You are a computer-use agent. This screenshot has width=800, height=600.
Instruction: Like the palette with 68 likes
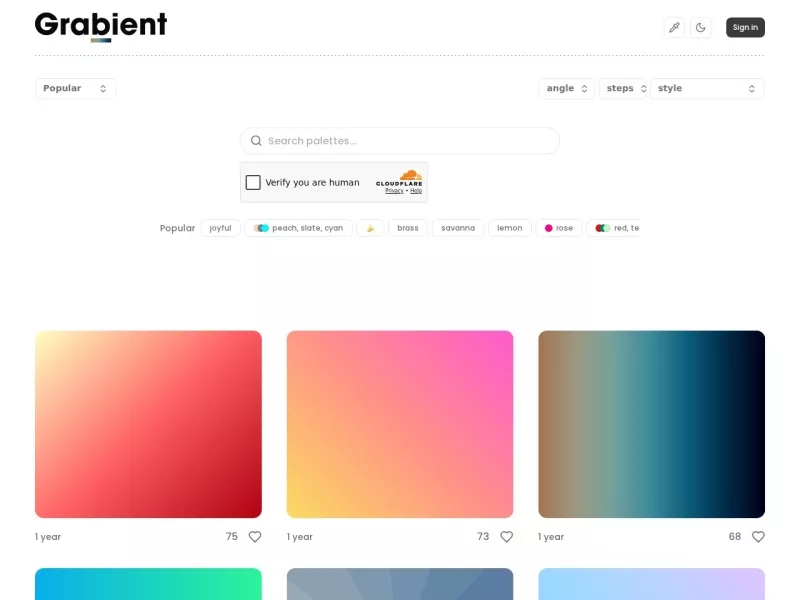[758, 537]
